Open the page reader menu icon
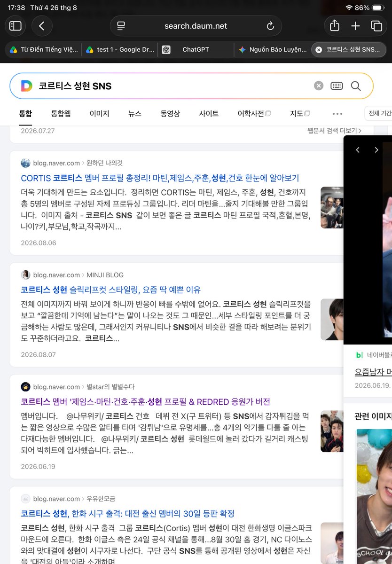This screenshot has width=392, height=564. (121, 26)
